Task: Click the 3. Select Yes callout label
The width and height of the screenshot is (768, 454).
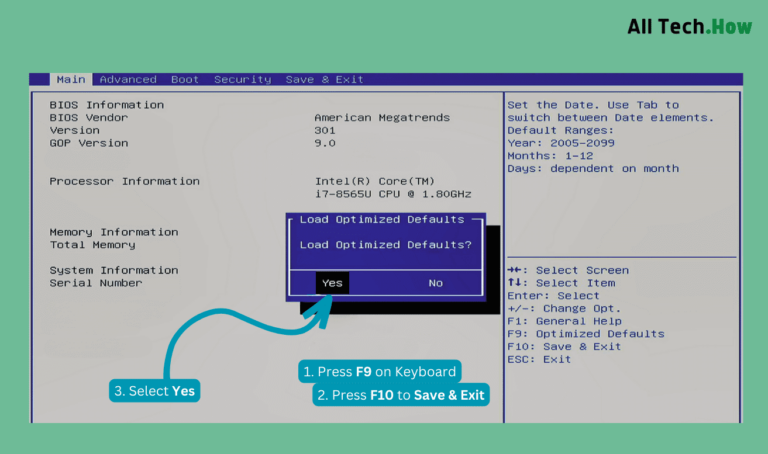Action: [x=154, y=391]
